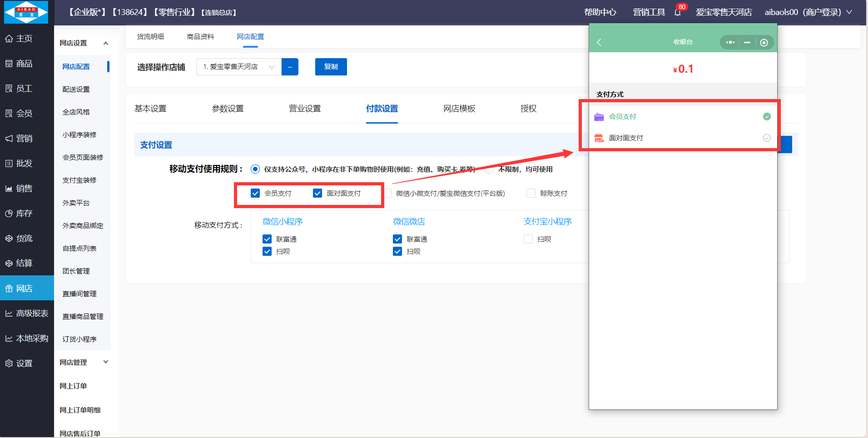The width and height of the screenshot is (868, 438).
Task: Uncheck 联富通 under 微信小程序
Action: coord(267,239)
